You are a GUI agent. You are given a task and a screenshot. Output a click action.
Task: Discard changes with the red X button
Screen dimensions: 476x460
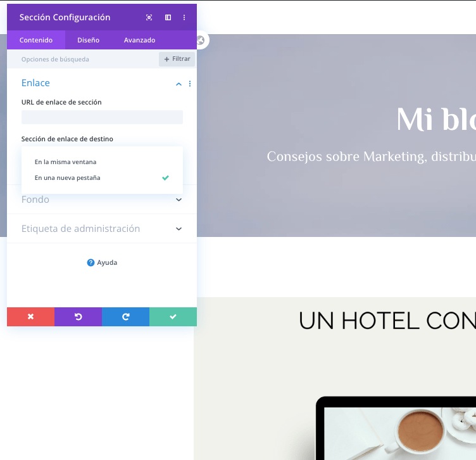[x=30, y=317]
